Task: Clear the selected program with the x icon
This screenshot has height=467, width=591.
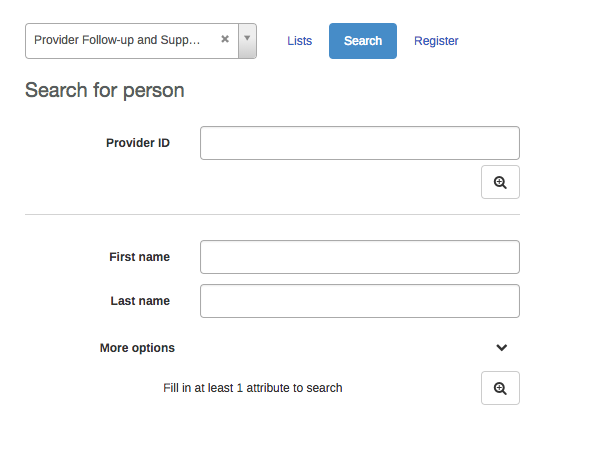Action: 225,39
